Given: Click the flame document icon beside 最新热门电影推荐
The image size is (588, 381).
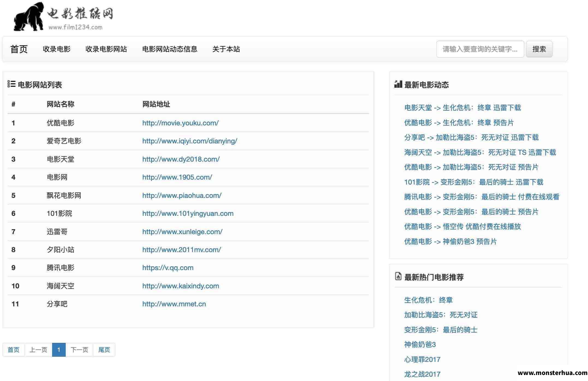Looking at the screenshot, I should (398, 276).
